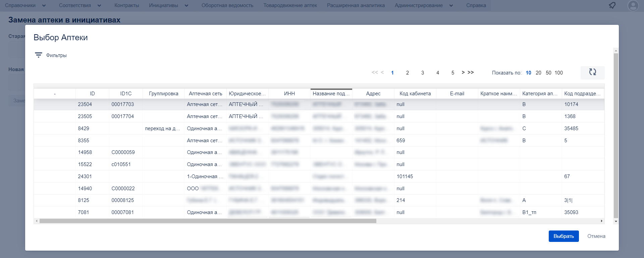Select page 1 in pagination
The height and width of the screenshot is (258, 644).
pos(392,73)
